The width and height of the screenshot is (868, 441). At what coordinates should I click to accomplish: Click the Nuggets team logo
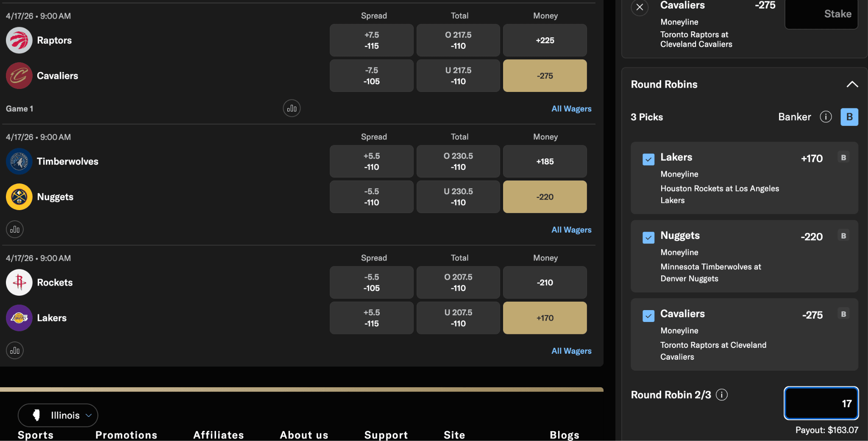[19, 197]
